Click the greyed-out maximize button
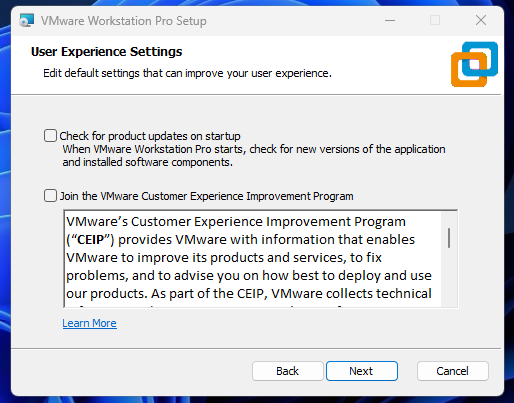Viewport: 514px width, 403px height. click(x=435, y=20)
